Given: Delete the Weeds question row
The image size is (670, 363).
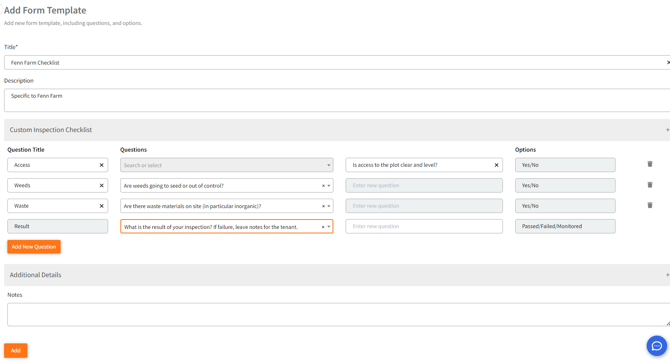Looking at the screenshot, I should (649, 184).
